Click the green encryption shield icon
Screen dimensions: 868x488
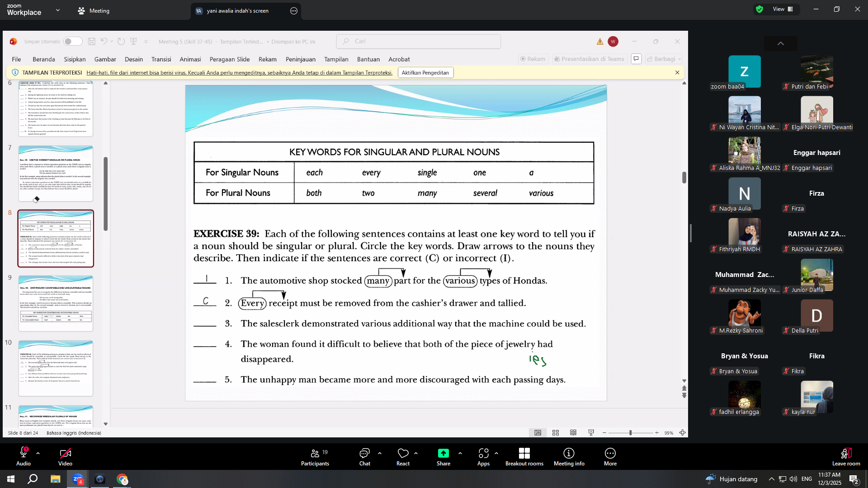[x=759, y=9]
